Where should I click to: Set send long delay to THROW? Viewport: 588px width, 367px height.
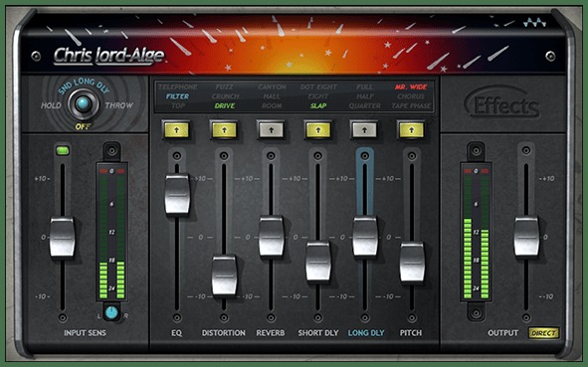118,105
